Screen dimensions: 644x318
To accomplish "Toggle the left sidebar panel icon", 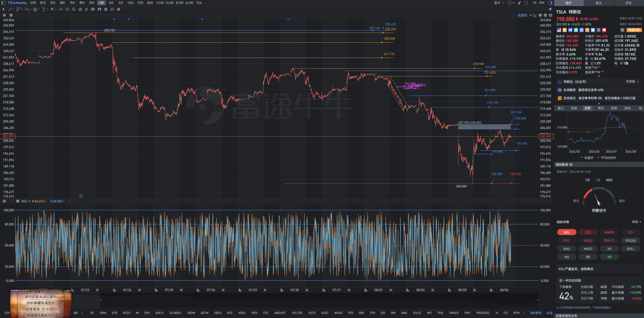I will [3, 3].
